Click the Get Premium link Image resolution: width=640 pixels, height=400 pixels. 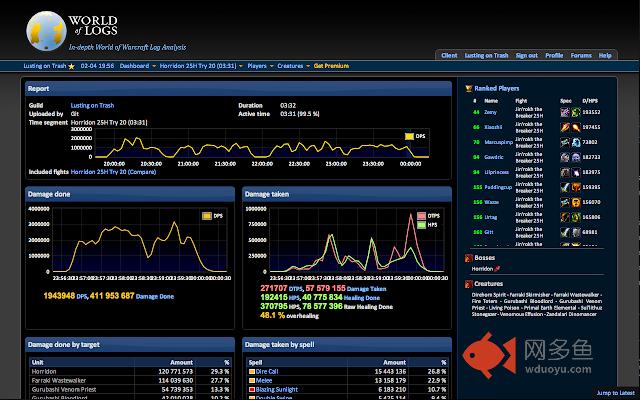(x=331, y=66)
